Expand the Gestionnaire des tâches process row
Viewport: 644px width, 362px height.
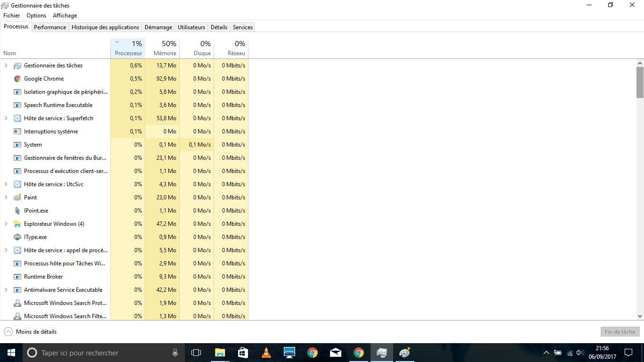(6, 66)
